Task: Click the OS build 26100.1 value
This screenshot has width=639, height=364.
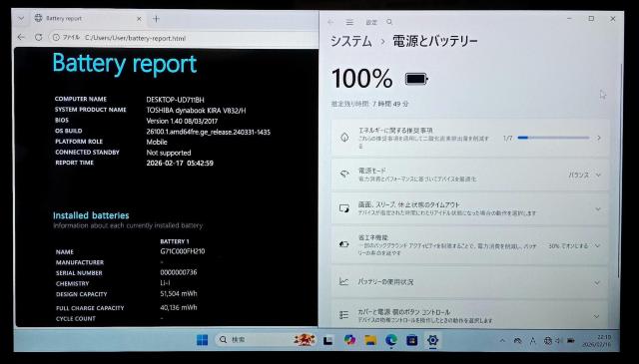Action: [209, 132]
